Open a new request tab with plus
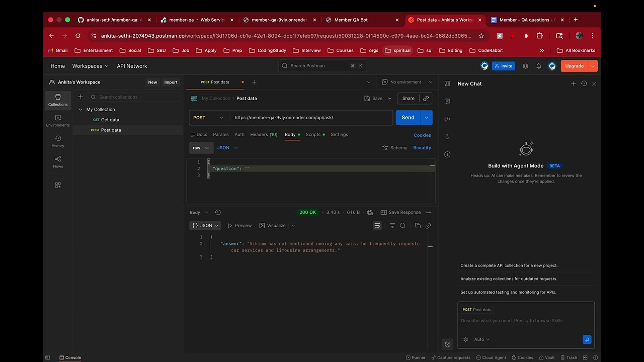644x362 pixels. (254, 82)
